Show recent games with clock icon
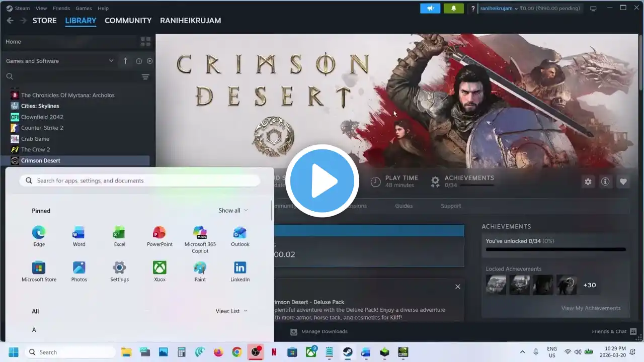Viewport: 644px width, 362px height. point(139,61)
